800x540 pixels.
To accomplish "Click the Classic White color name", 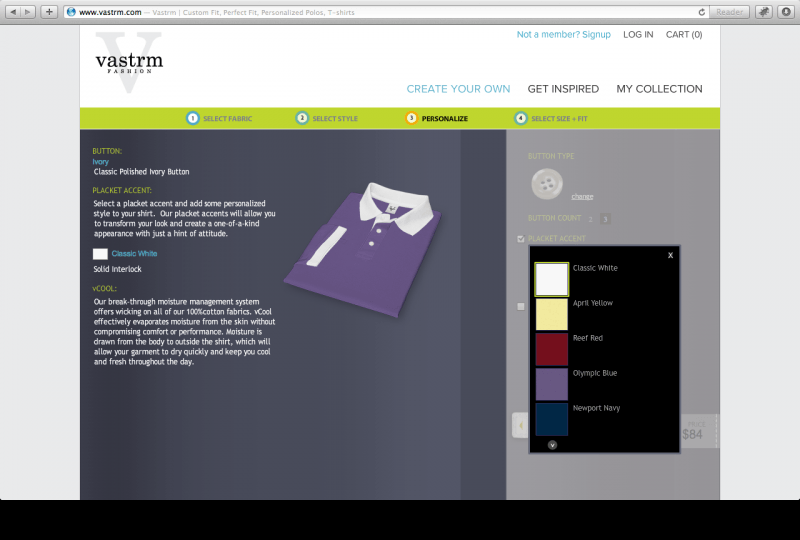I will coord(595,268).
